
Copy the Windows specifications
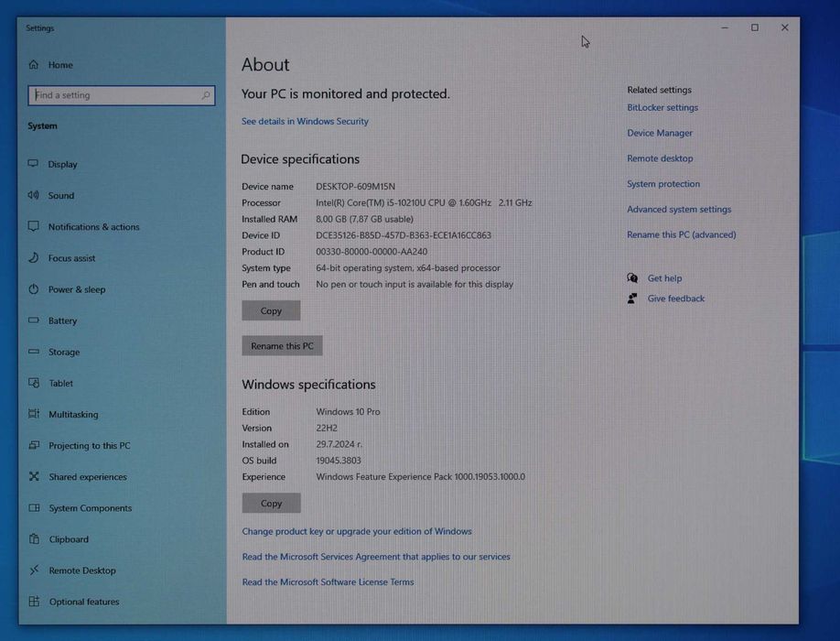click(x=271, y=504)
